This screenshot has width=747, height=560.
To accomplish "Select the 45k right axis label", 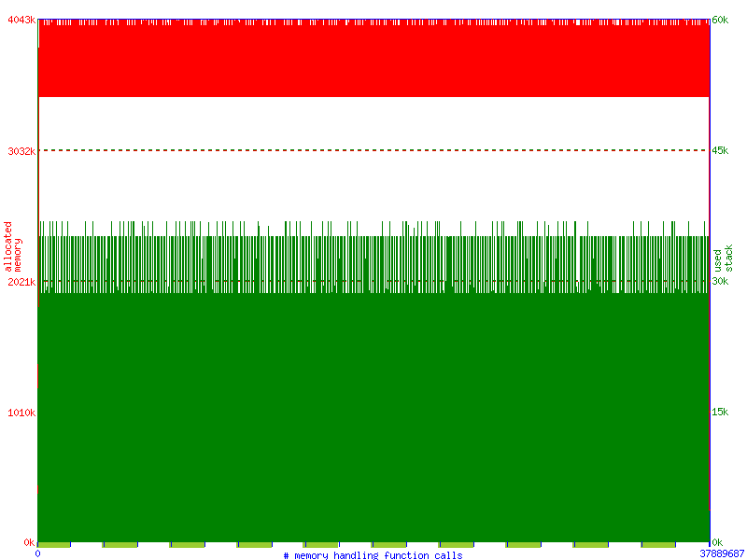I will point(720,150).
